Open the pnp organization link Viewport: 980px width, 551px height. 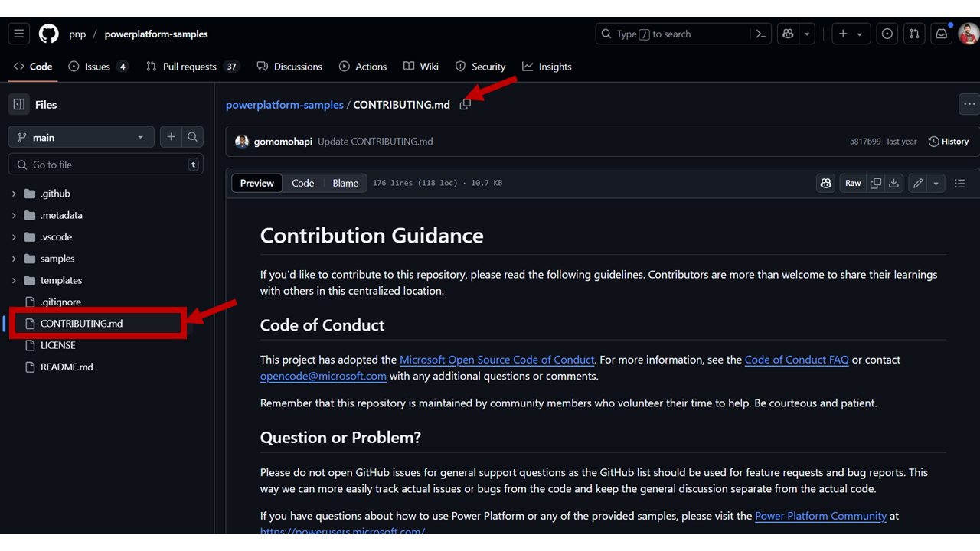point(77,34)
